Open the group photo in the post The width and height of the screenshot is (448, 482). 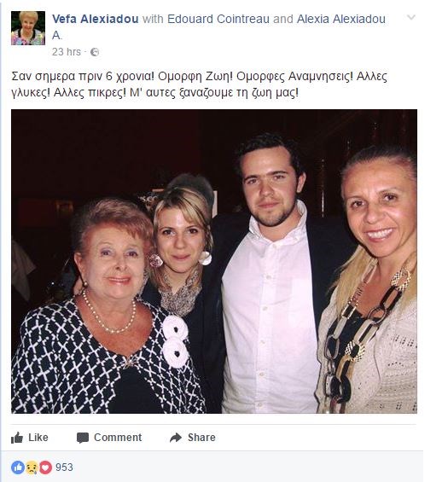(x=214, y=261)
